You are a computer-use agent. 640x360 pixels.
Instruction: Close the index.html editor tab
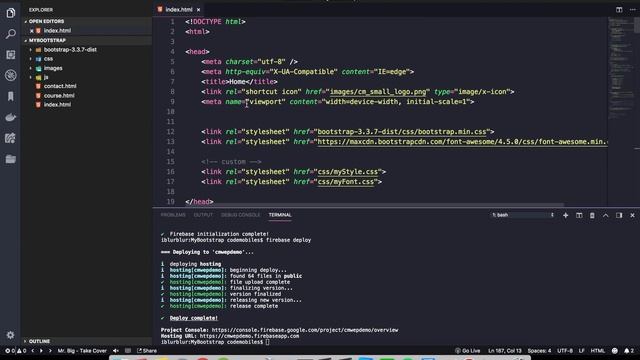point(198,10)
